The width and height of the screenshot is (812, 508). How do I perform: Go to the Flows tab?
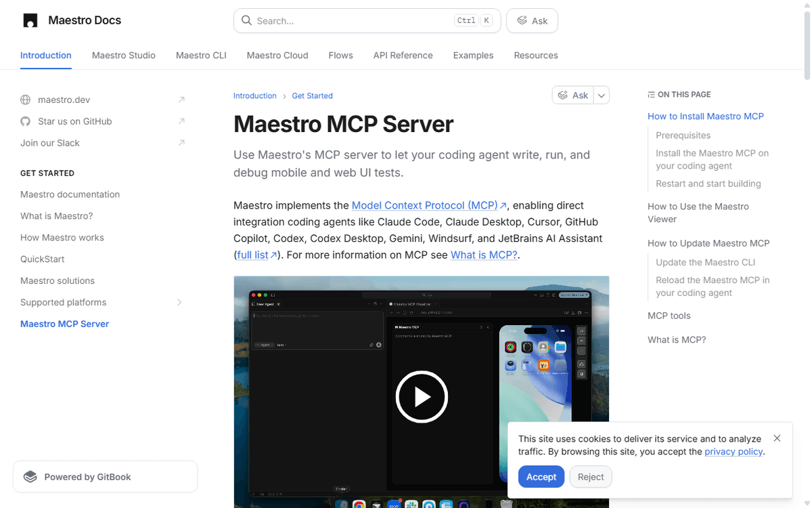click(x=340, y=56)
